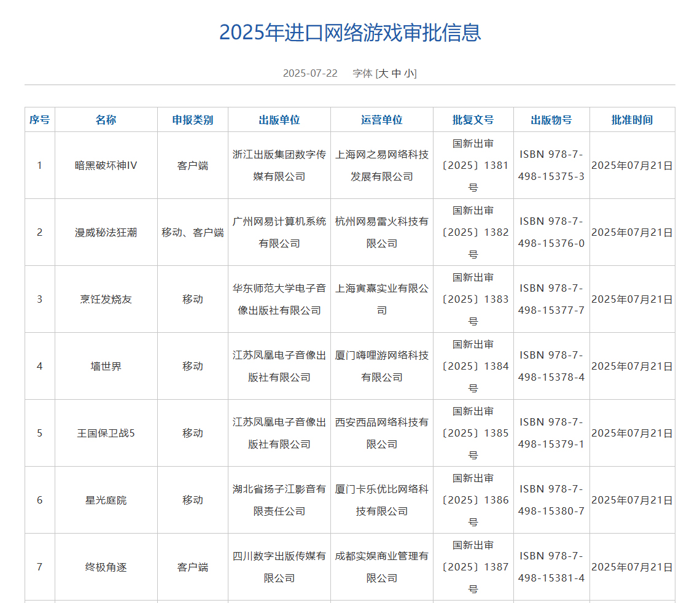Screen dimensions: 700x603
Task: Click ISBN 978-7-498-15379-1
Action: click(551, 434)
